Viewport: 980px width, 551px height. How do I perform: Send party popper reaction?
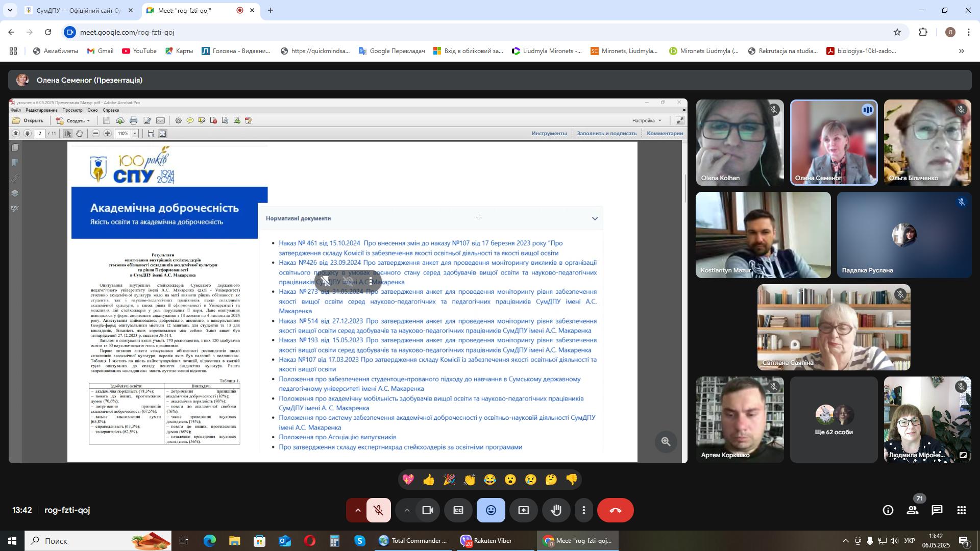point(449,480)
